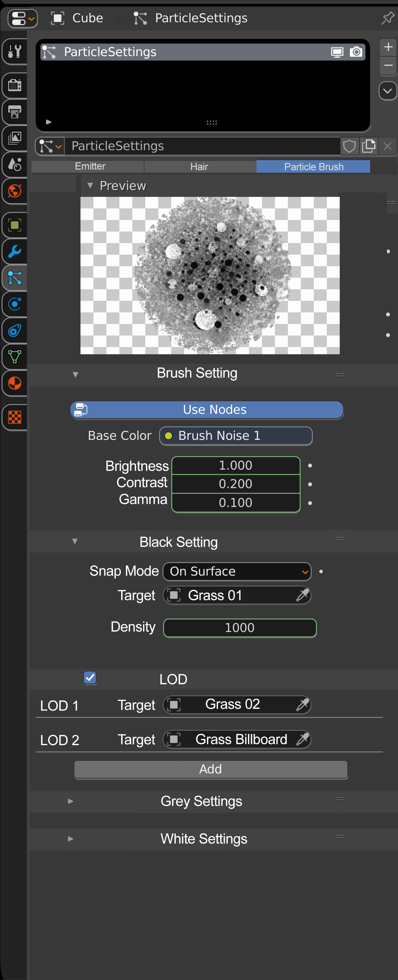Click the Cube object icon in breadcrumb

coord(57,18)
